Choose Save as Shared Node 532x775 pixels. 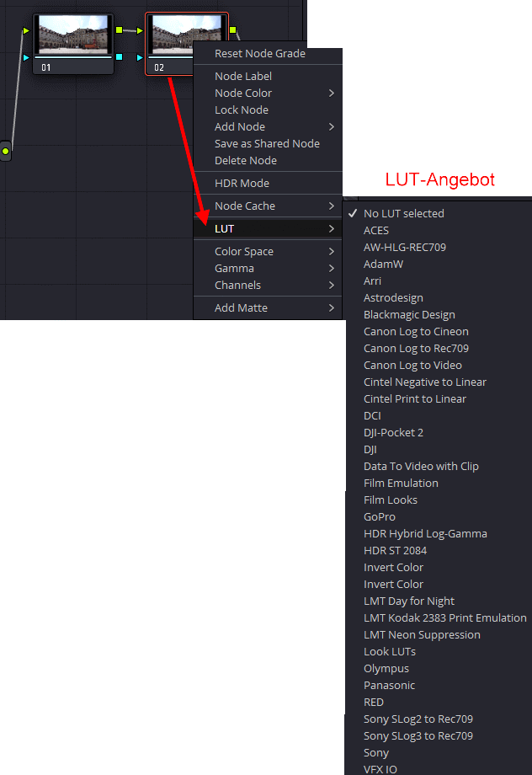point(268,143)
